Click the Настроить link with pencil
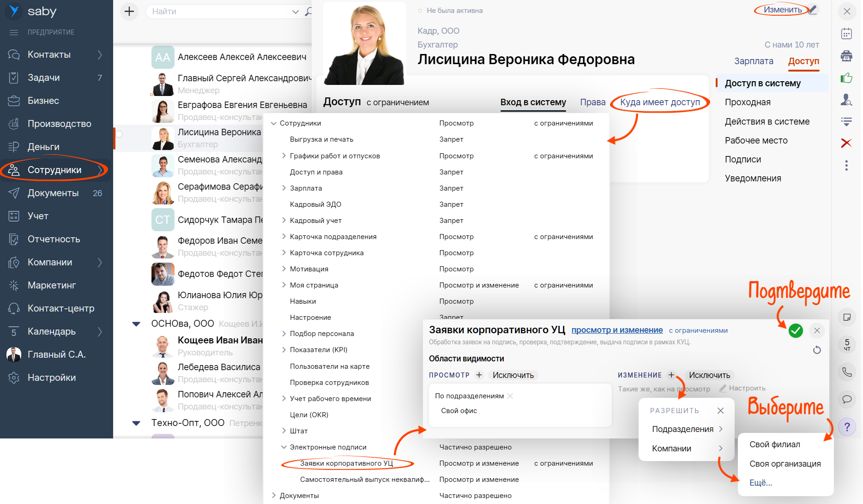Viewport: 863px width, 504px height. pos(742,388)
